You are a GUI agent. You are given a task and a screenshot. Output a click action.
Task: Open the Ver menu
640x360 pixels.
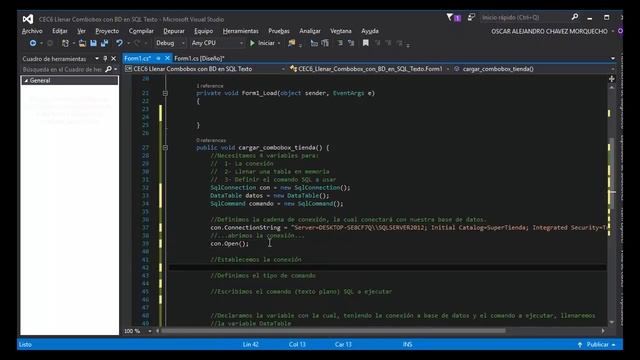point(81,31)
